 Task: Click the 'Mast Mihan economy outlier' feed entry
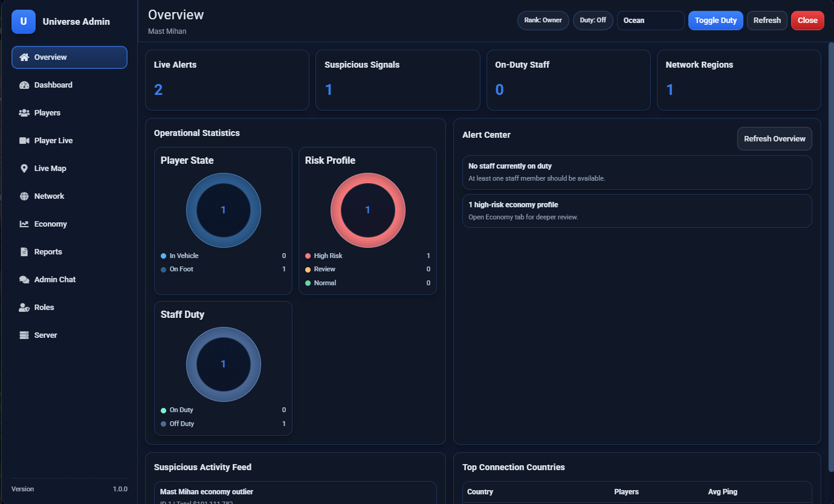pyautogui.click(x=295, y=493)
